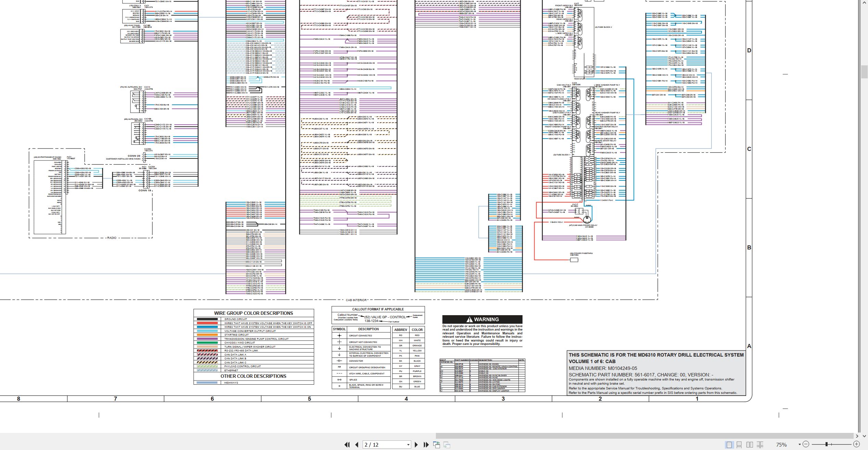Switch to two-page continuous view
The height and width of the screenshot is (450, 868).
[760, 445]
